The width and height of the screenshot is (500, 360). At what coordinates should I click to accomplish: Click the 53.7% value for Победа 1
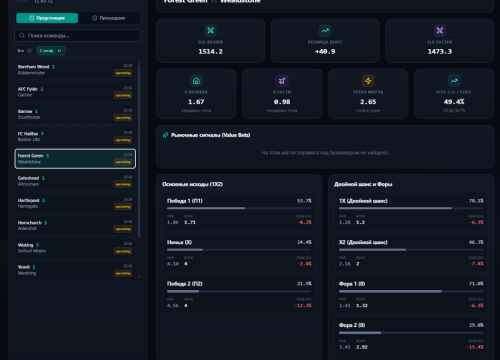click(x=304, y=201)
